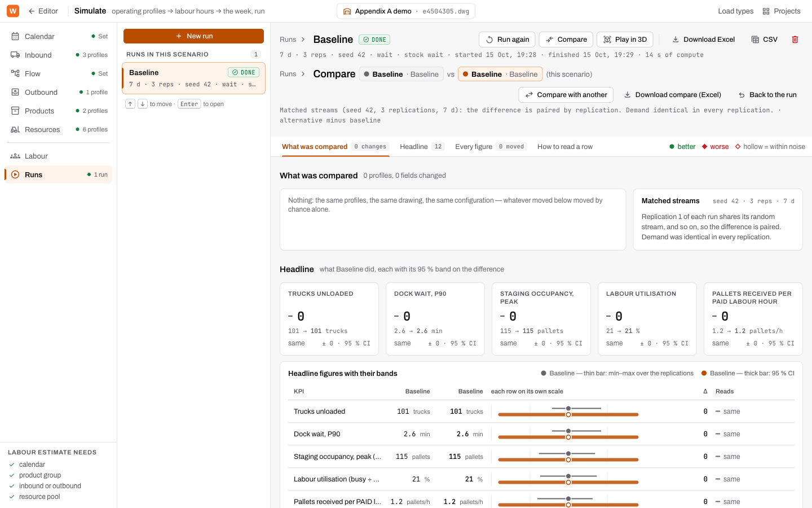Start a New run

coord(193,36)
